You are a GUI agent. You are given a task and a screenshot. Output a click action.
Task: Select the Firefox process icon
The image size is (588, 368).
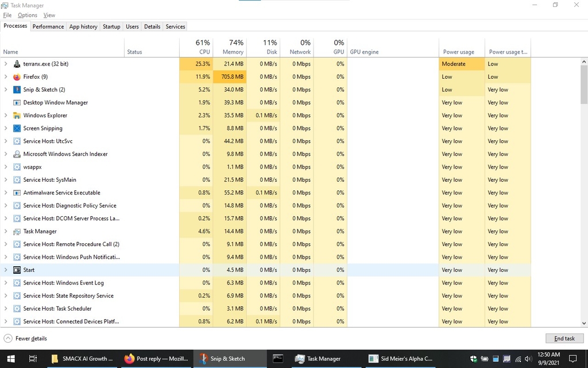click(17, 77)
